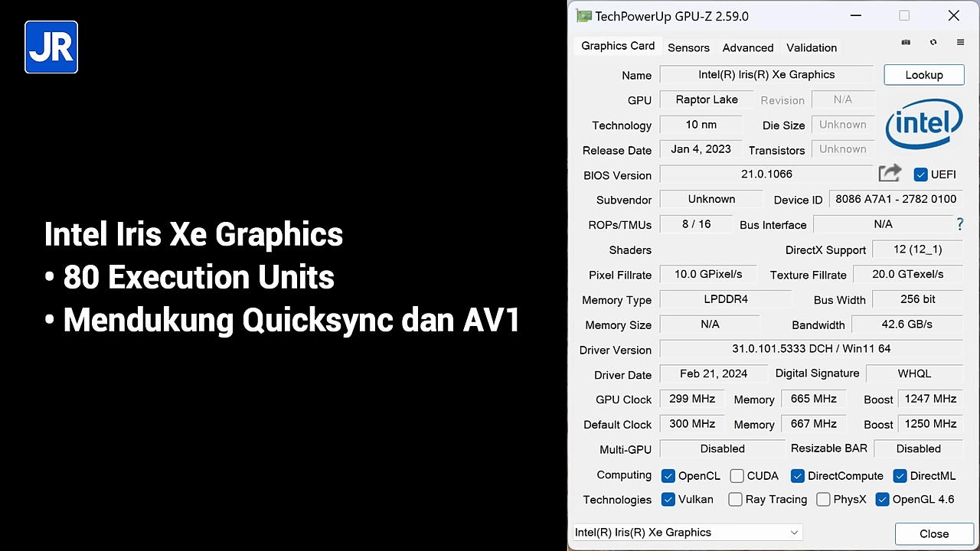Open the Advanced tab

pyautogui.click(x=747, y=47)
